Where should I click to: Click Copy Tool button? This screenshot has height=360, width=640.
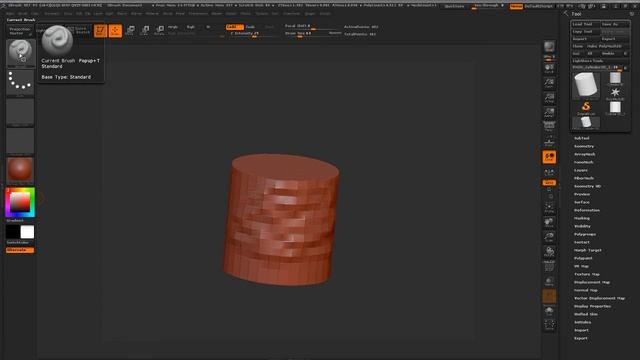pos(585,31)
